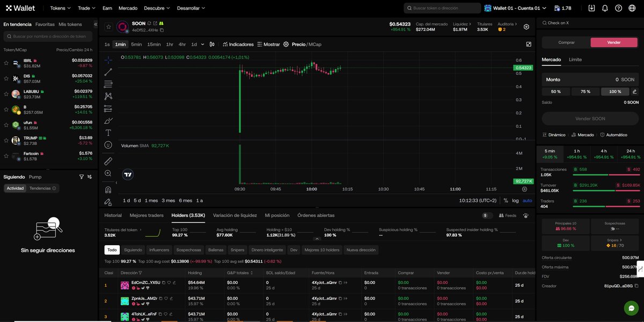
Task: Set sell amount to 100 %
Action: click(615, 91)
